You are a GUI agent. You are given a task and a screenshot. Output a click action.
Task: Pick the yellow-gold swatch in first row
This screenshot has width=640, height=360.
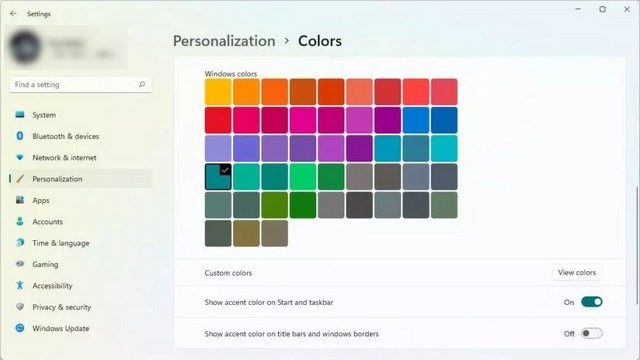(x=218, y=92)
